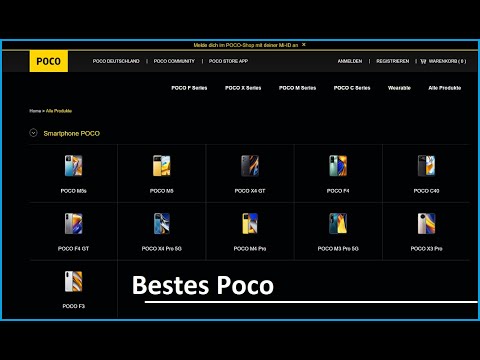
Task: Click the 'POCO M3 Pro 5G' product name
Action: tap(338, 249)
